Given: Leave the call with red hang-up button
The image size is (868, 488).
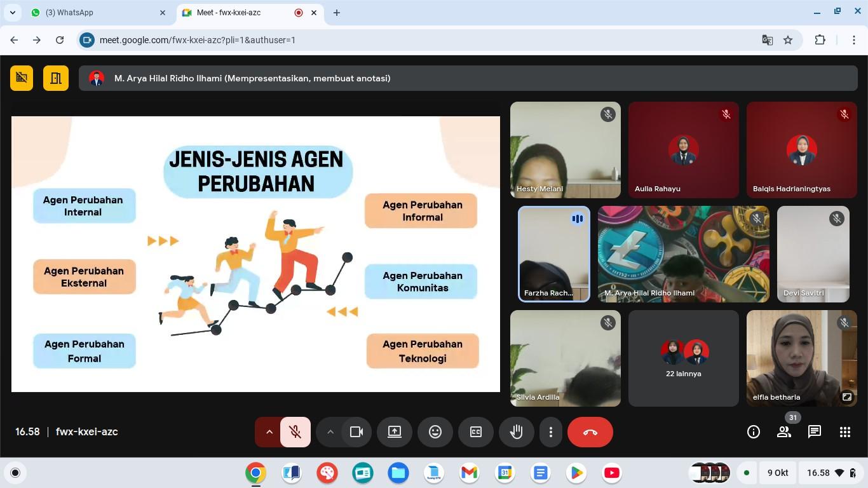Looking at the screenshot, I should point(590,432).
